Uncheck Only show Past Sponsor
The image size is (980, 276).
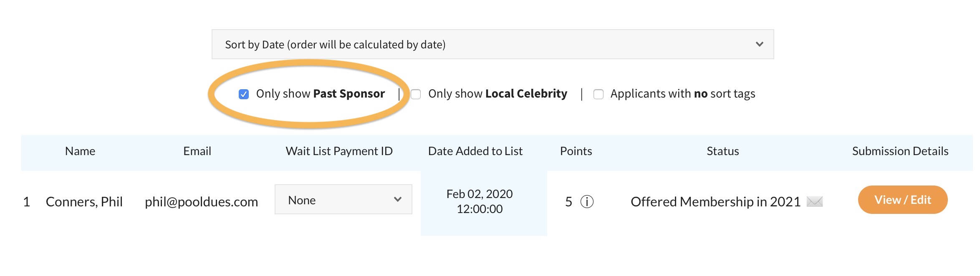(244, 94)
